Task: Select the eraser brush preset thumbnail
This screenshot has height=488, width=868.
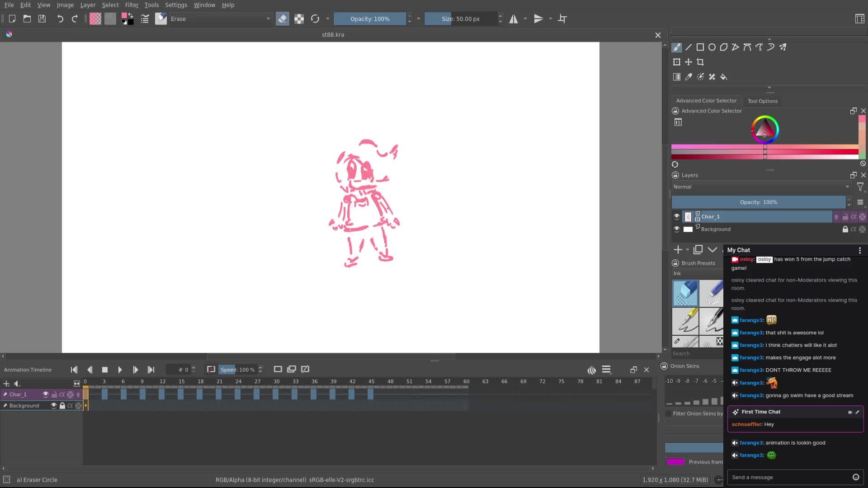Action: 685,293
